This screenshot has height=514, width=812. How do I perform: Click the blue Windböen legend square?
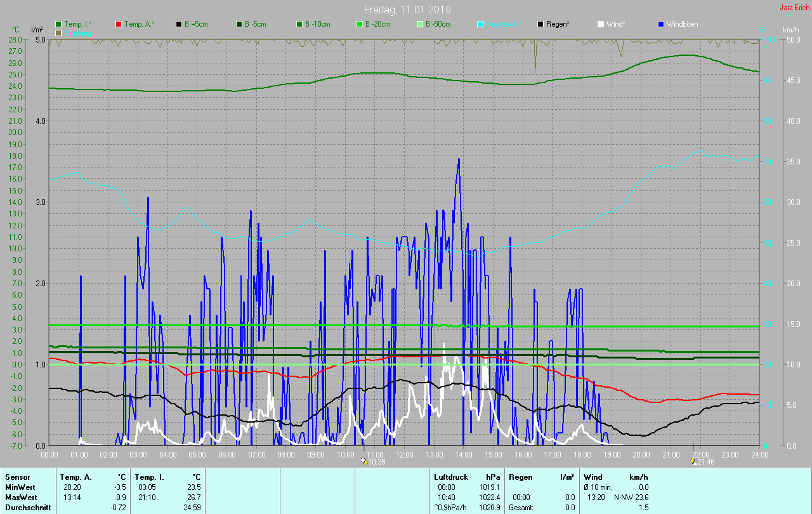[x=661, y=24]
